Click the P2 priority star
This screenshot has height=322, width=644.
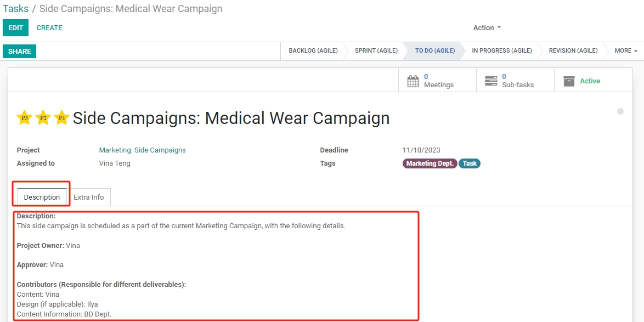point(43,118)
